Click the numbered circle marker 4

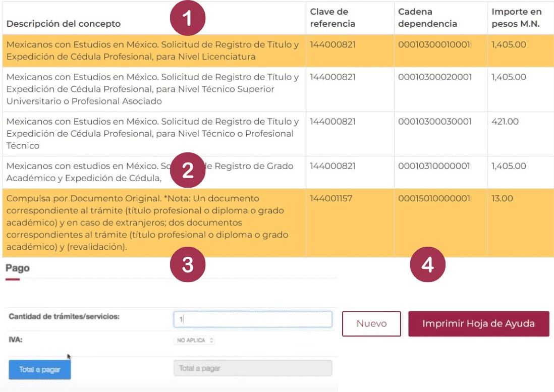click(x=427, y=265)
